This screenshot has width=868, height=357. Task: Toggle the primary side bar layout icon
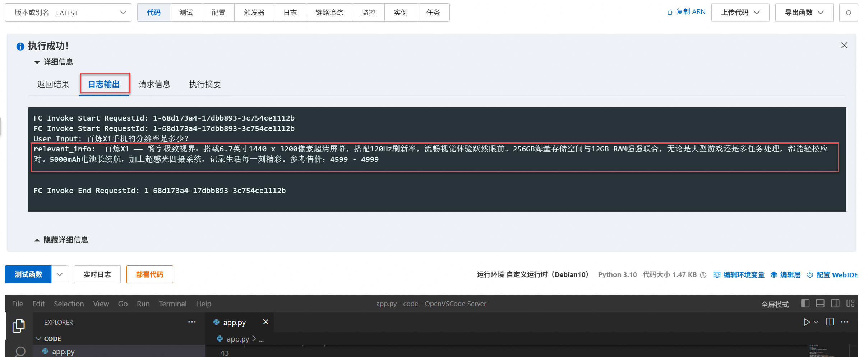point(805,304)
